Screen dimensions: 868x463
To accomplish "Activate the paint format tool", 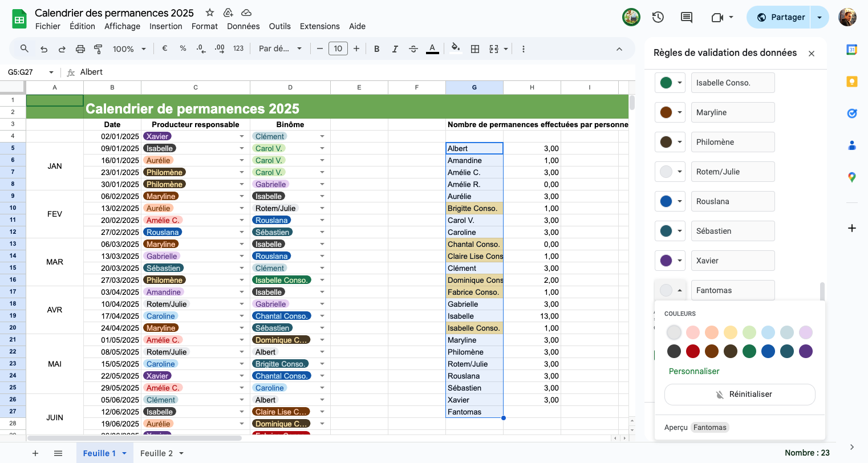I will click(x=98, y=49).
